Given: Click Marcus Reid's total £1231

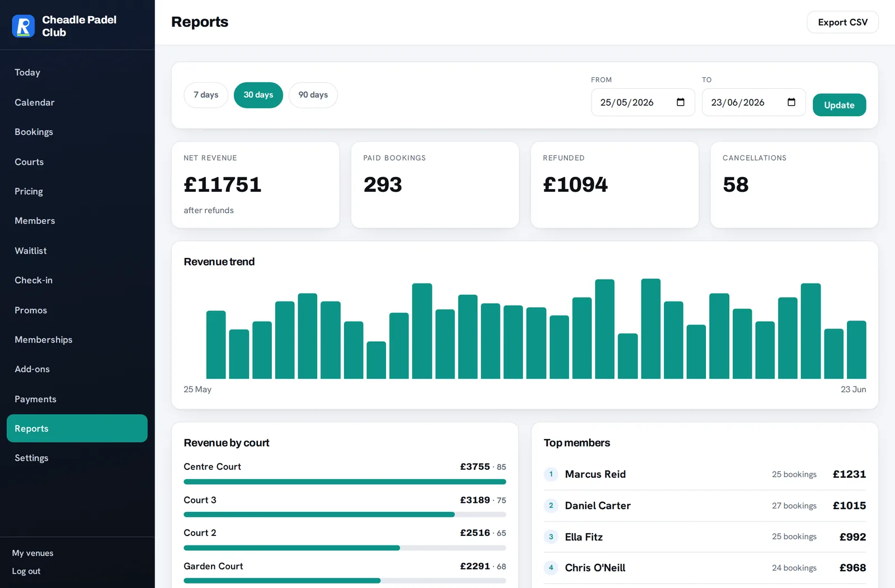Looking at the screenshot, I should (849, 474).
